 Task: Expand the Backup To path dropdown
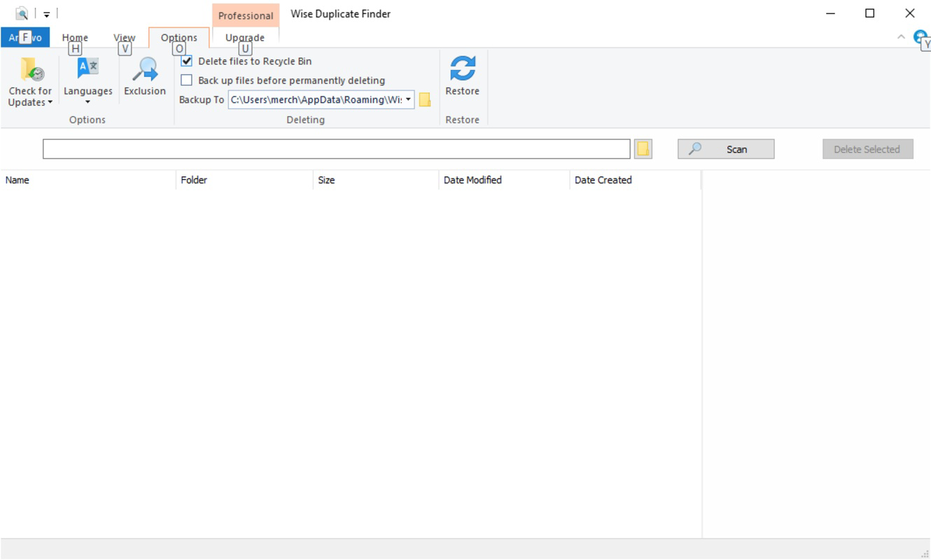pyautogui.click(x=408, y=99)
